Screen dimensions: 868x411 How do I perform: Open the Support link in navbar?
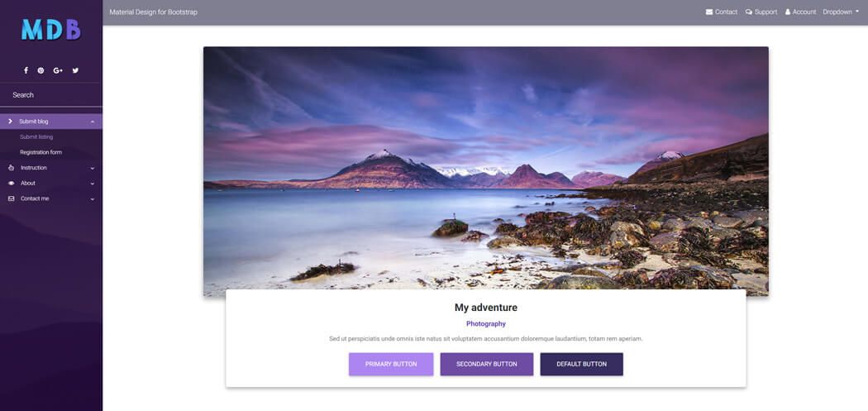(761, 12)
